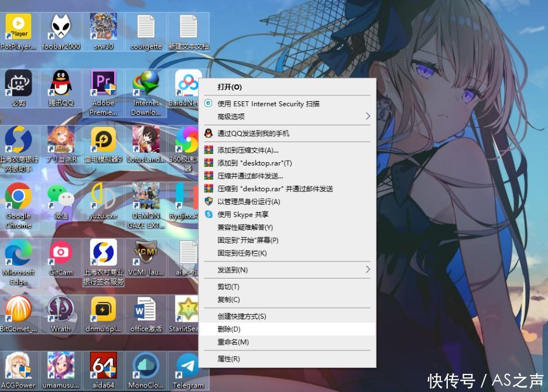Select the courgette file icon
This screenshot has width=548, height=392.
(x=146, y=32)
